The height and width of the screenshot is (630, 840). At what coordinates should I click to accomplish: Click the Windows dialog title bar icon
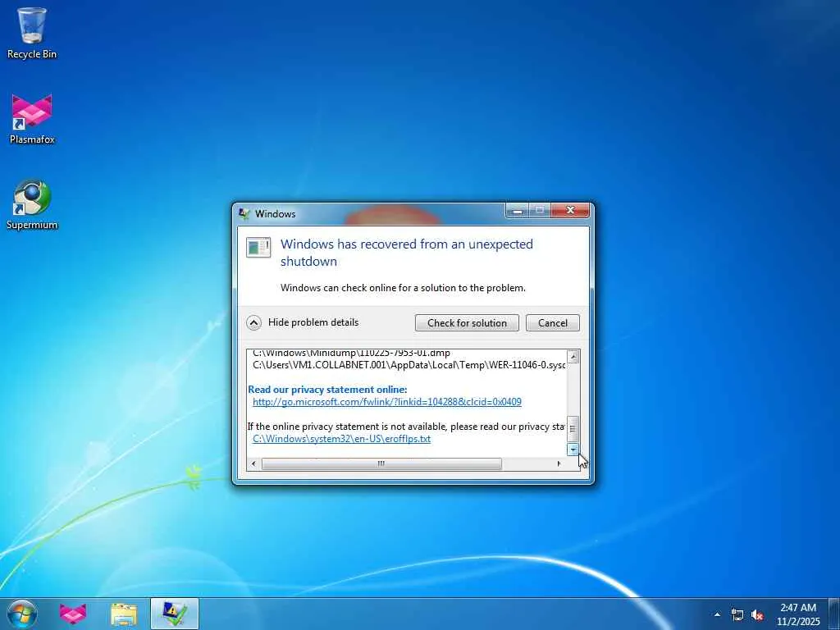click(x=244, y=214)
